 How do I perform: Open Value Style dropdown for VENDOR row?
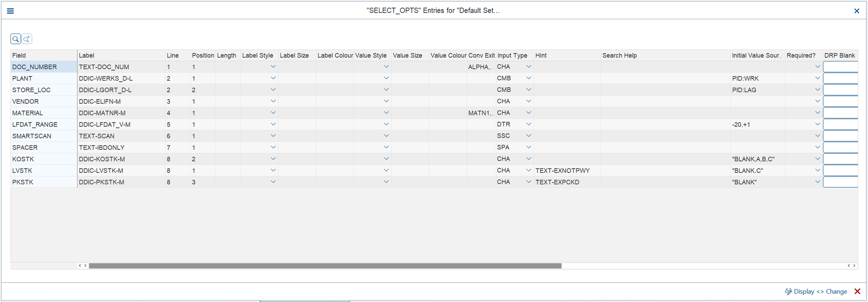pos(386,101)
